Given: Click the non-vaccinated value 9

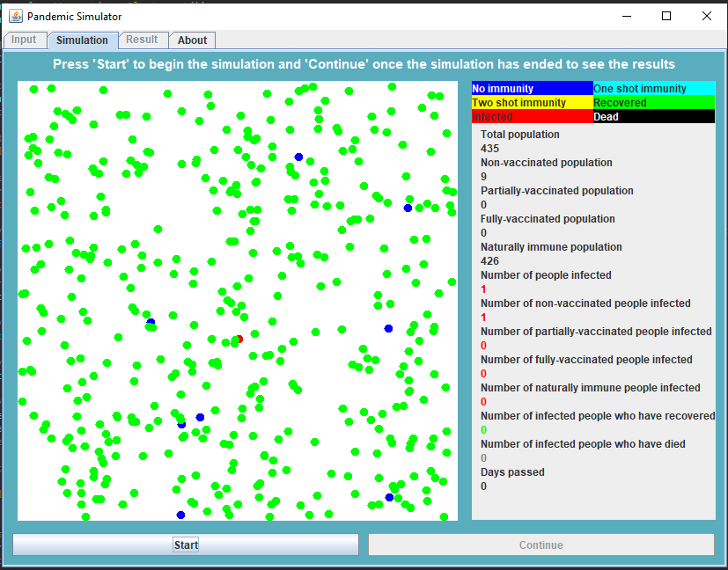Looking at the screenshot, I should (x=484, y=177).
